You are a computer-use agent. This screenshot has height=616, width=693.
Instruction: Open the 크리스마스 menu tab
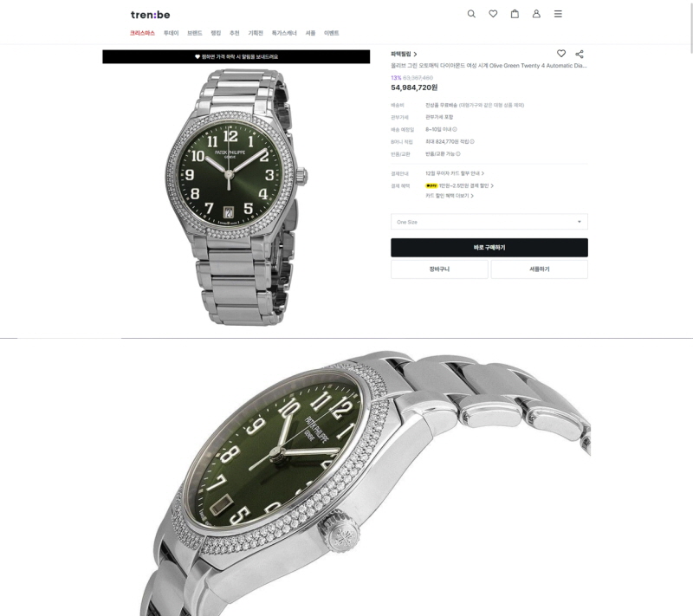(x=142, y=33)
